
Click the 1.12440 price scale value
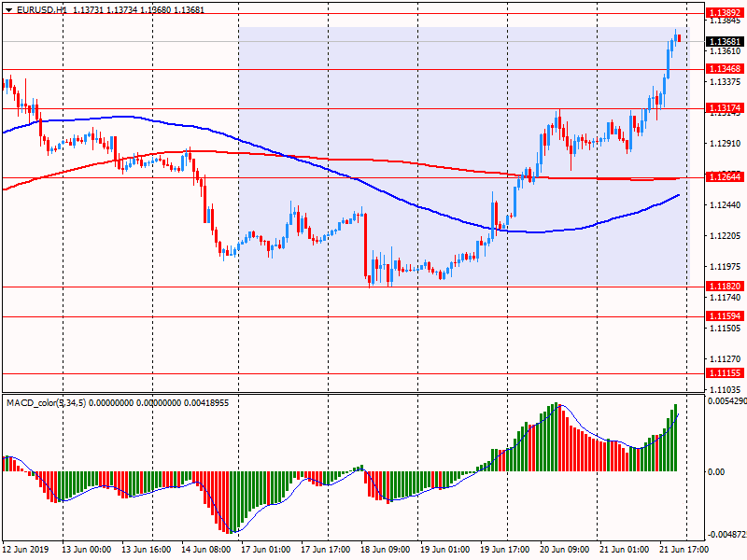726,205
